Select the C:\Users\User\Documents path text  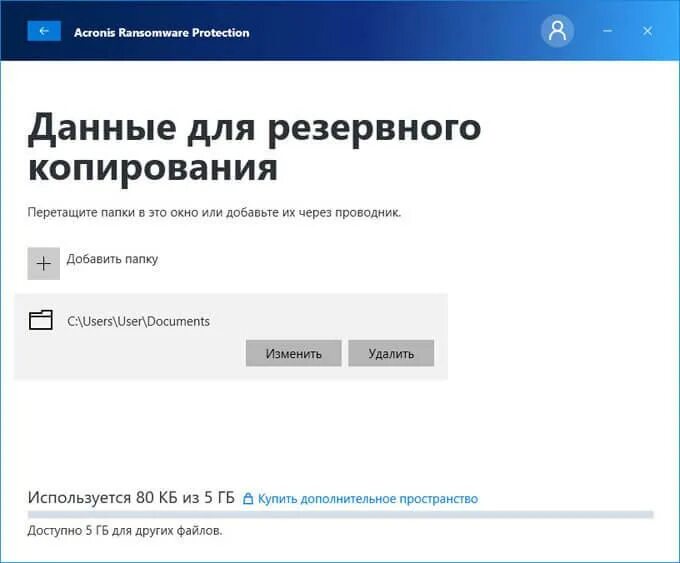click(138, 321)
